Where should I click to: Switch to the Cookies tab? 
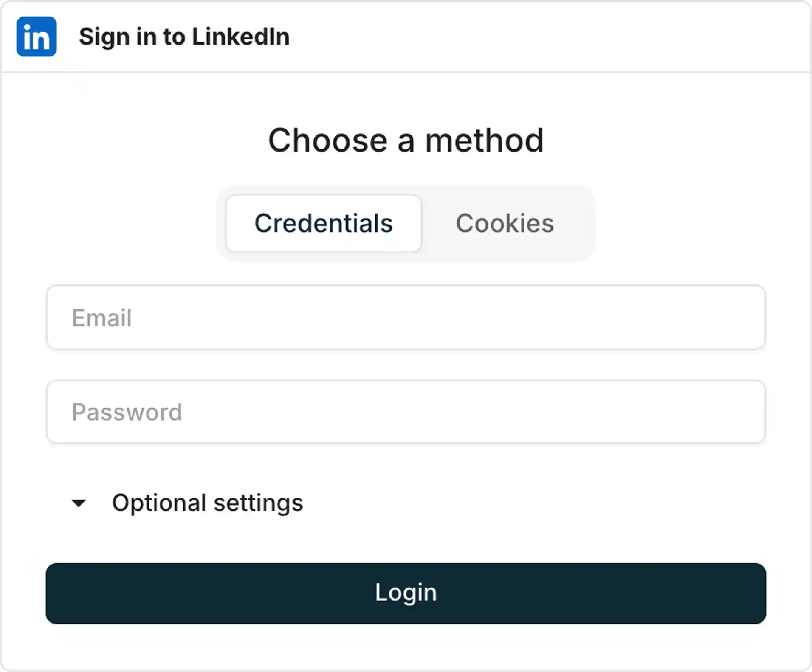pyautogui.click(x=505, y=223)
